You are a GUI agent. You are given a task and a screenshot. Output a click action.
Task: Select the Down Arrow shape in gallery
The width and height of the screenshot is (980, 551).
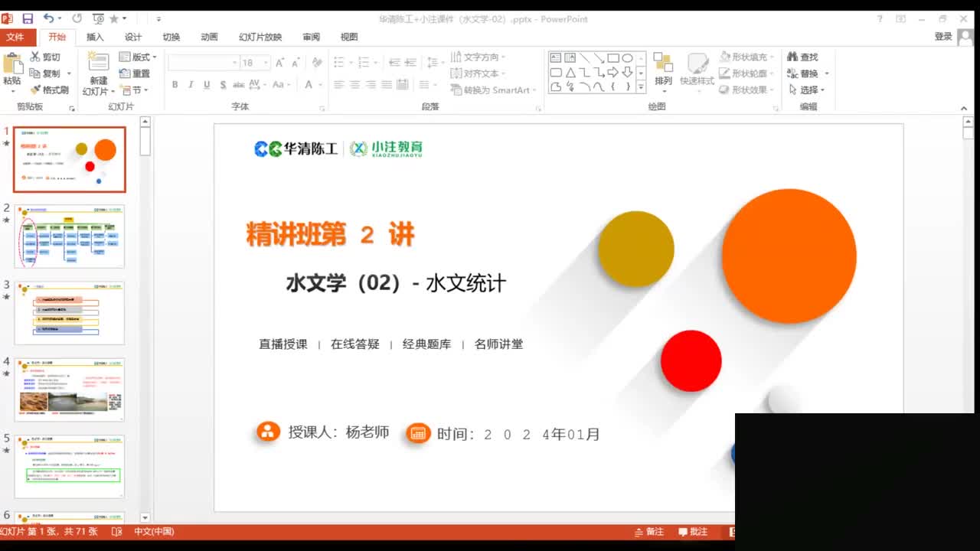(627, 72)
